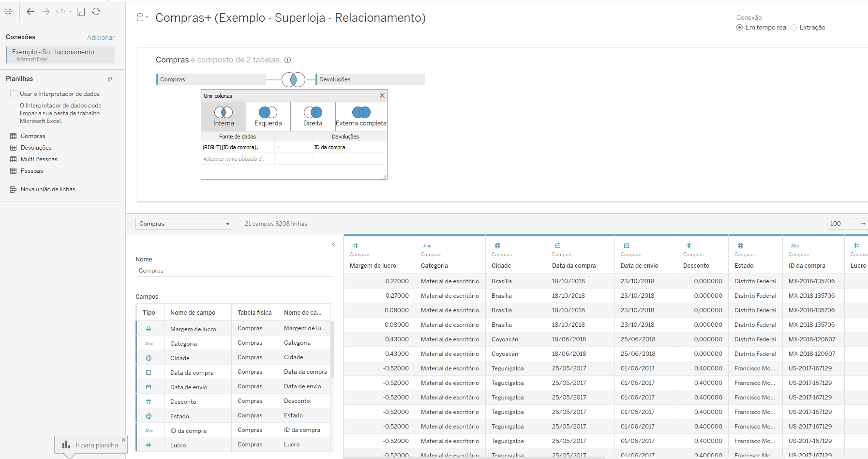The image size is (868, 459).
Task: Click the globe icon for Estado column
Action: pyautogui.click(x=740, y=245)
